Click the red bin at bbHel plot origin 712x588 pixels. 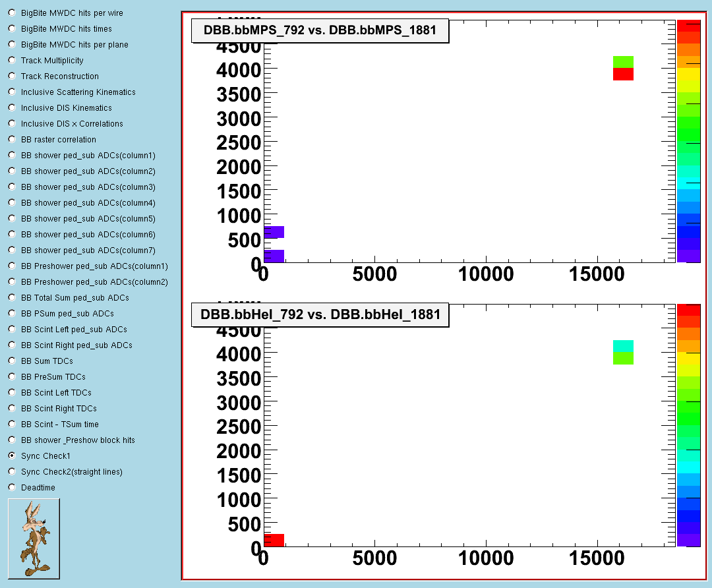(x=274, y=541)
